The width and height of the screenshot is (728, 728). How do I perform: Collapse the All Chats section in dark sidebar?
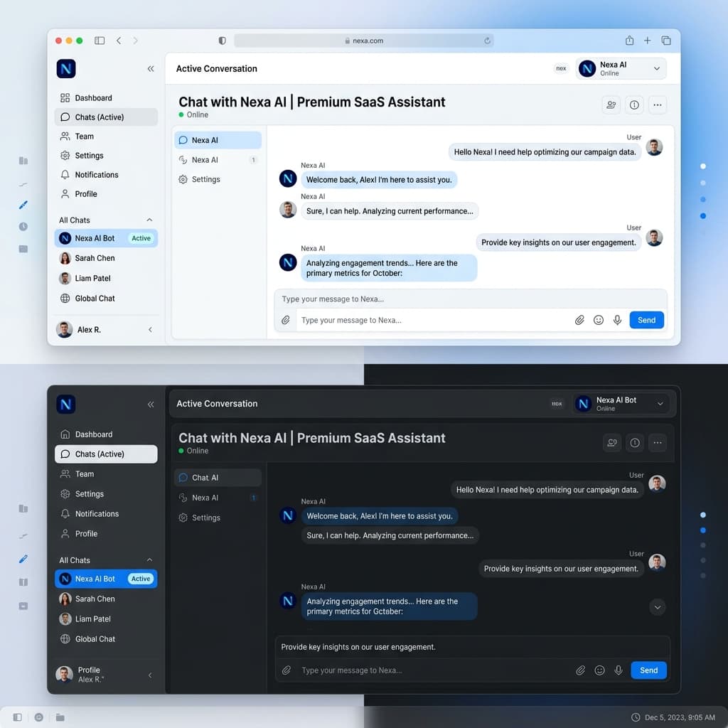tap(149, 560)
